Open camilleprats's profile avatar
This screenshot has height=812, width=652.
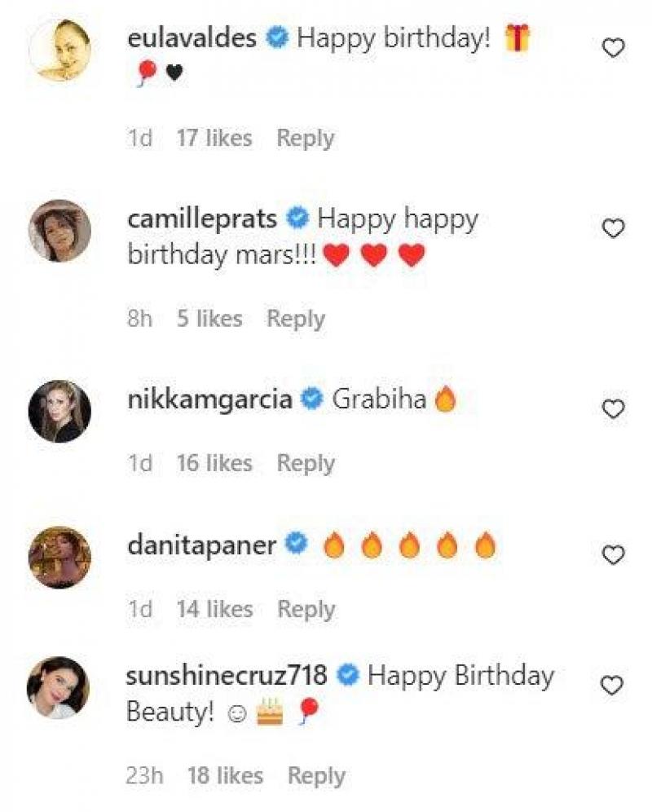click(59, 231)
